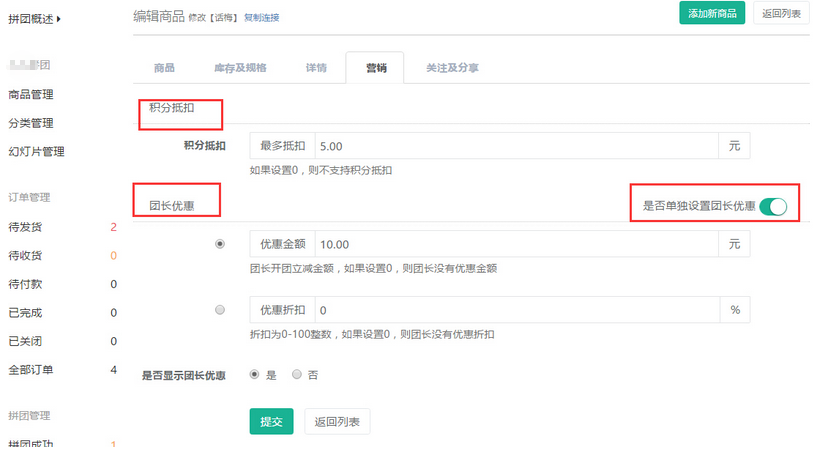Open 待发货 orders in the sidebar
Image resolution: width=816 pixels, height=454 pixels.
pyautogui.click(x=25, y=227)
